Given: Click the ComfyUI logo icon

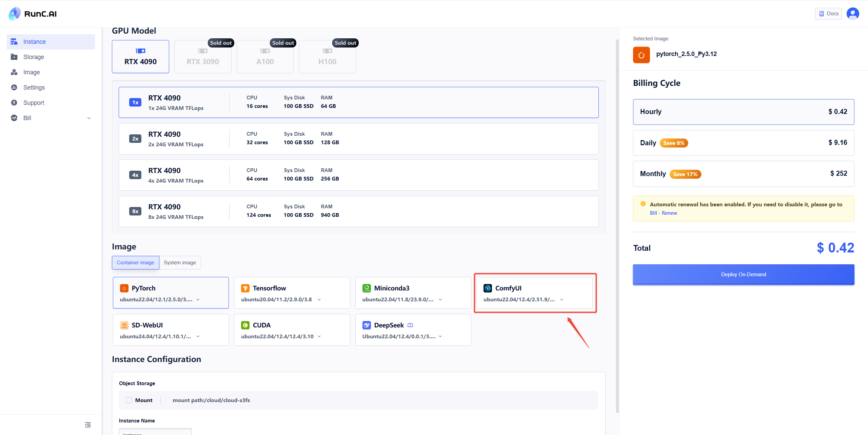Looking at the screenshot, I should pyautogui.click(x=488, y=288).
